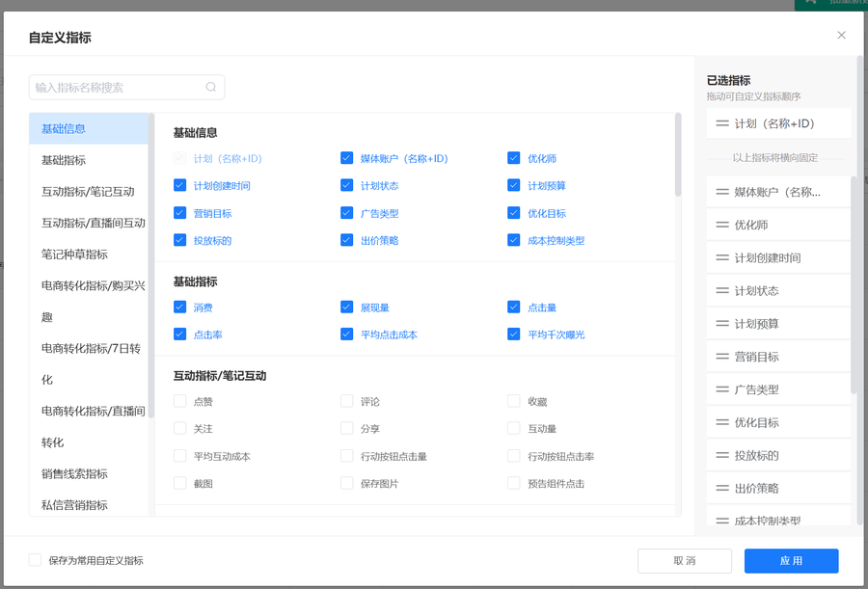
Task: Click drag handle icon for 计划状态
Action: (721, 291)
